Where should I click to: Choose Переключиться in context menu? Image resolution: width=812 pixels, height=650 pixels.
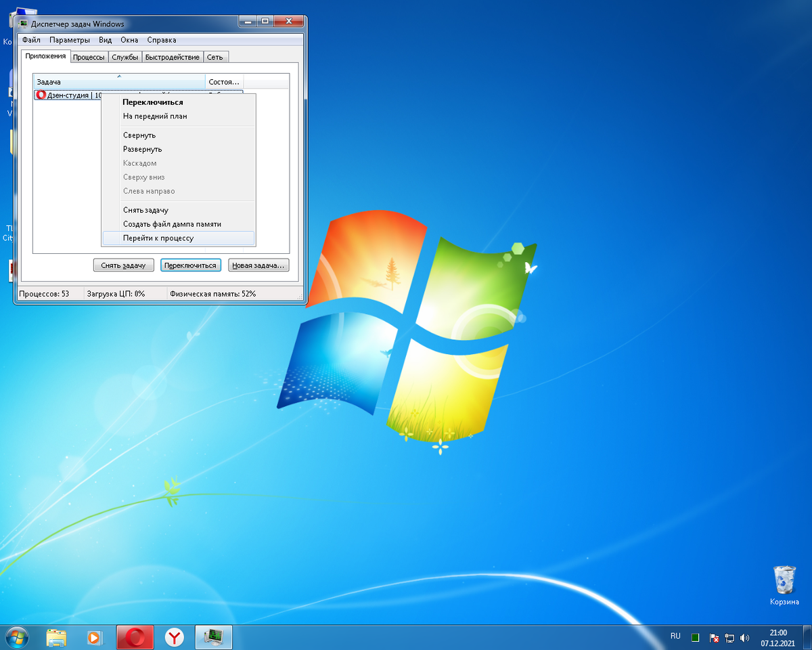(179, 102)
